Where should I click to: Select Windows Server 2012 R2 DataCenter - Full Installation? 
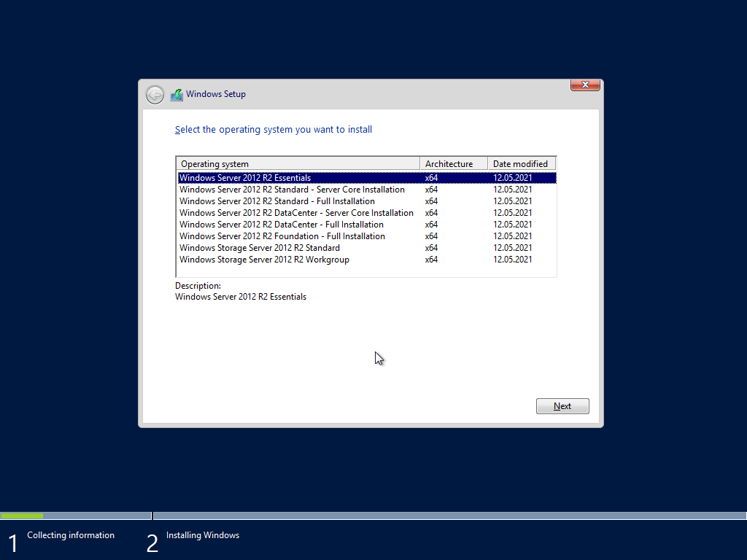(367, 225)
